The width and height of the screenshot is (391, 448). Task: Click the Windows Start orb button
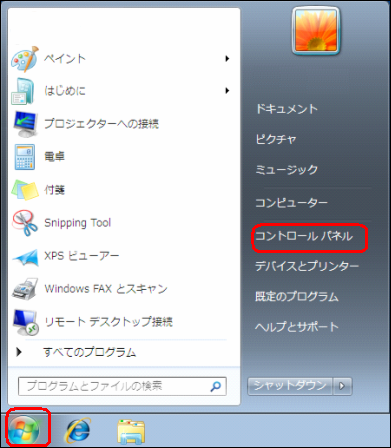(x=24, y=430)
